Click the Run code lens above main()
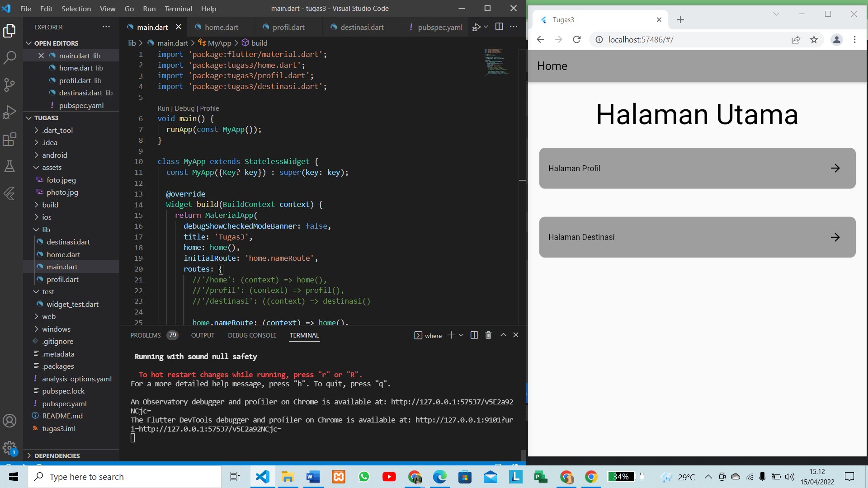Screen dimensions: 868x488 [x=163, y=108]
